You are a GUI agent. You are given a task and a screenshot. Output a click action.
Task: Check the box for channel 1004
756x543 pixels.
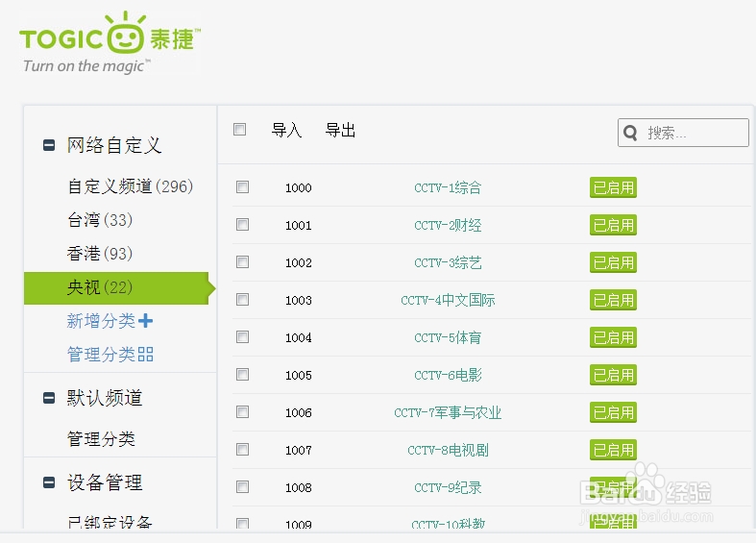coord(242,337)
